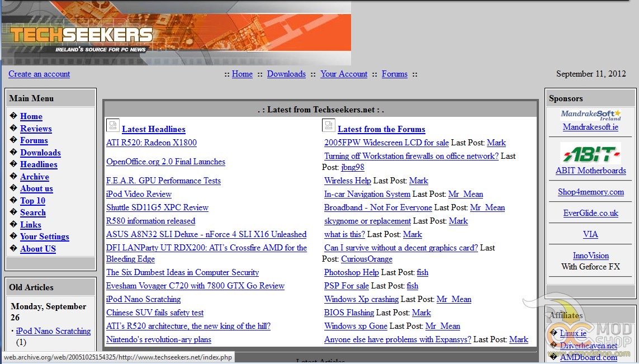Open skygnome or replacement thread

point(368,221)
